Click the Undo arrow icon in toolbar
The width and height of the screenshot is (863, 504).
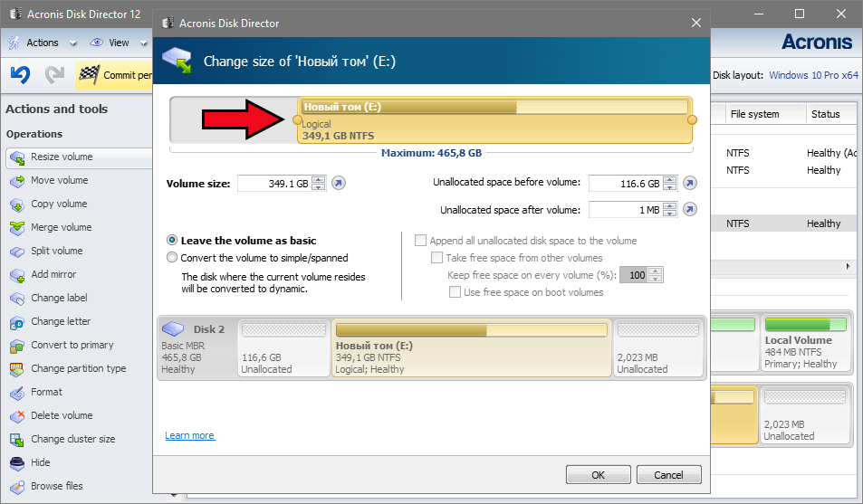(20, 75)
